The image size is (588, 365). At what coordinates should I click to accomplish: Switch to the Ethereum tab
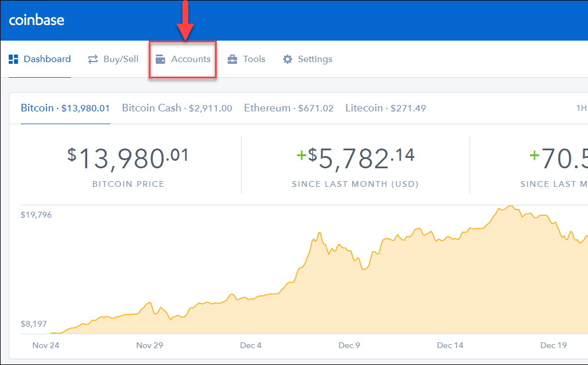tap(289, 108)
